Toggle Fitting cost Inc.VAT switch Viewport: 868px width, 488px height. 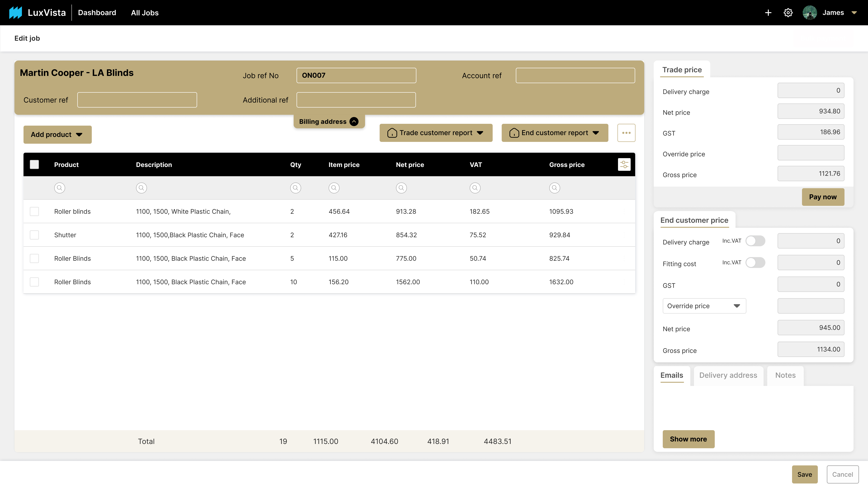pos(755,262)
